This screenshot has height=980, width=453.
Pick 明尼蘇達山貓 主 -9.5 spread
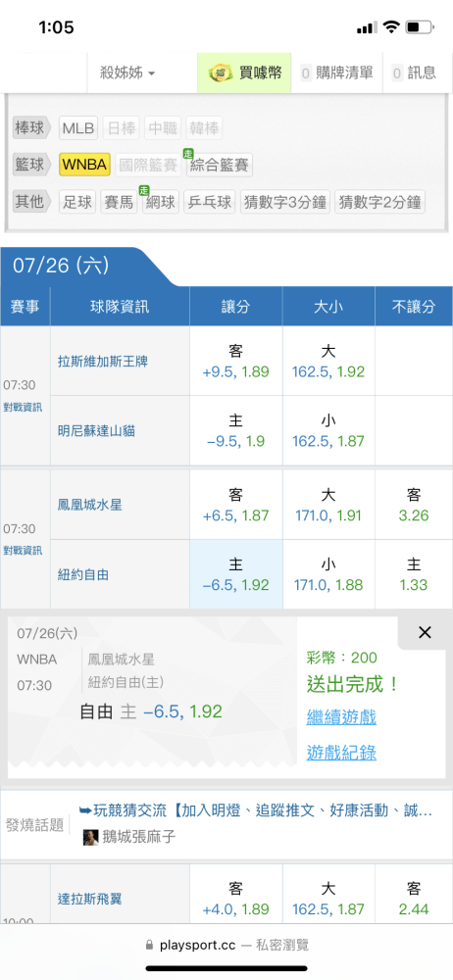tap(236, 430)
